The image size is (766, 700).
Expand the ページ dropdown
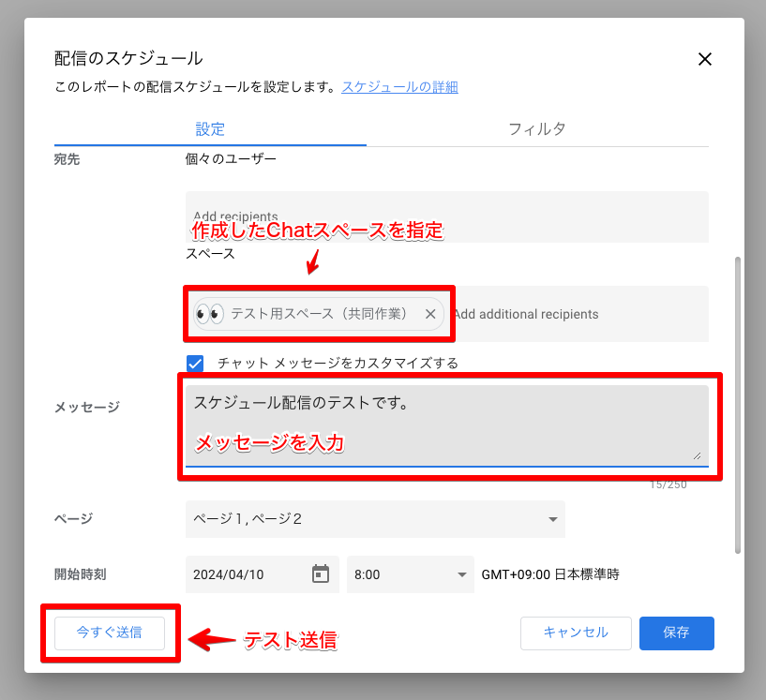click(375, 518)
